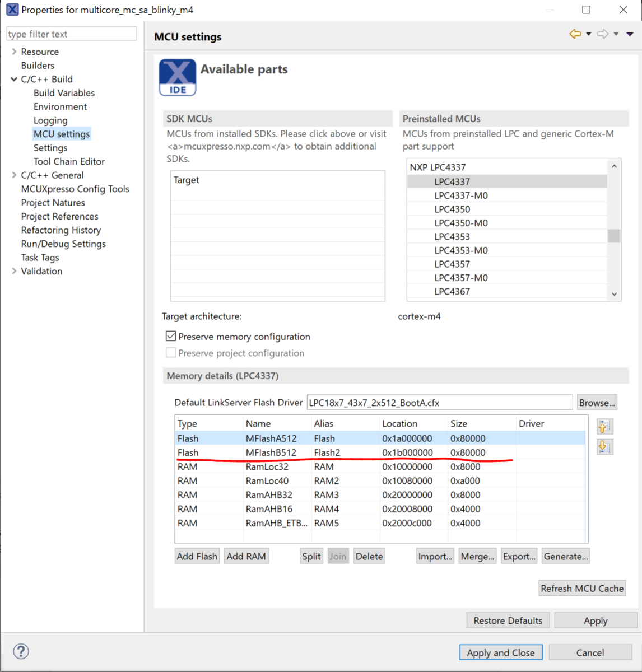
Task: Click the Delete memory button
Action: [x=369, y=556]
